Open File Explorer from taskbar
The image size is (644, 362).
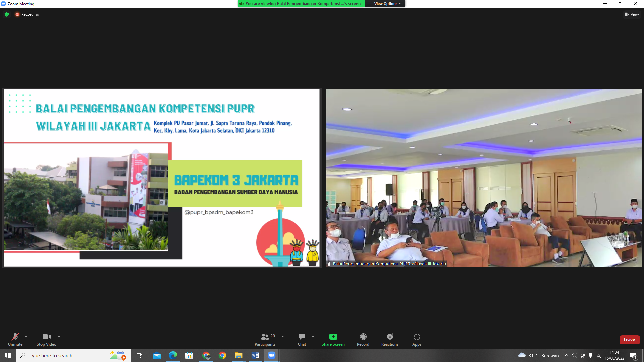[x=239, y=355]
